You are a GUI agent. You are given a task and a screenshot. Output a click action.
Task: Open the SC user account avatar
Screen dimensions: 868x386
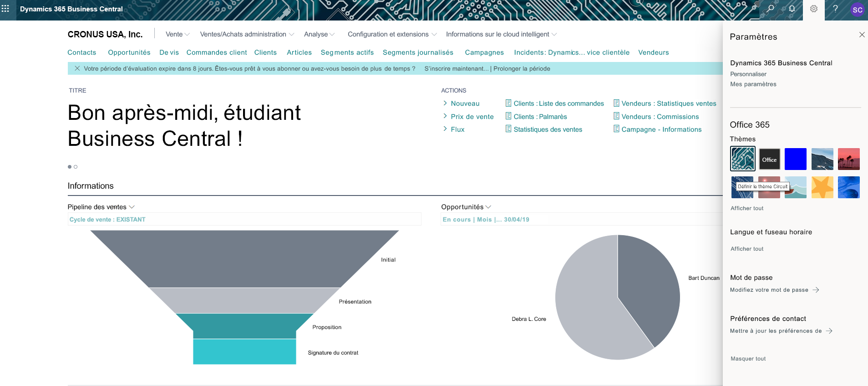coord(858,10)
